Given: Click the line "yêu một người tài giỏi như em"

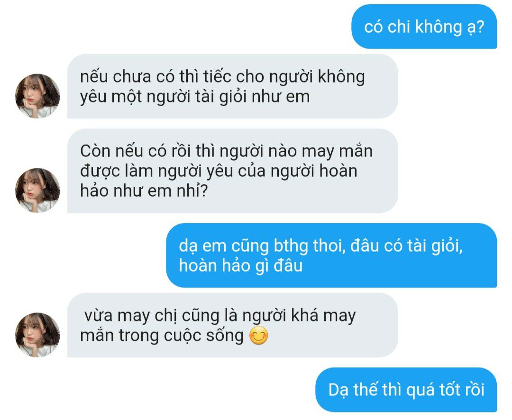Looking at the screenshot, I should coord(195,97).
